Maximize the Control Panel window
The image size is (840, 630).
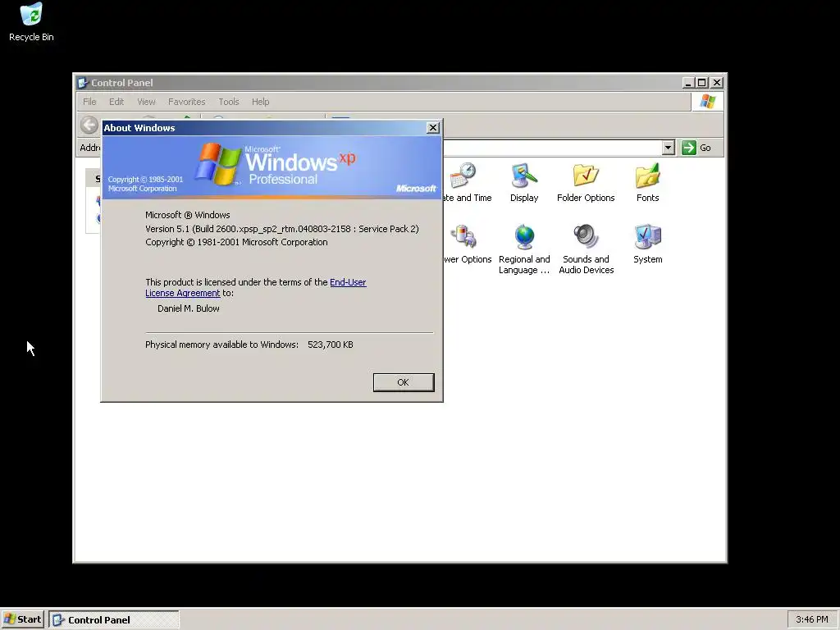click(702, 83)
